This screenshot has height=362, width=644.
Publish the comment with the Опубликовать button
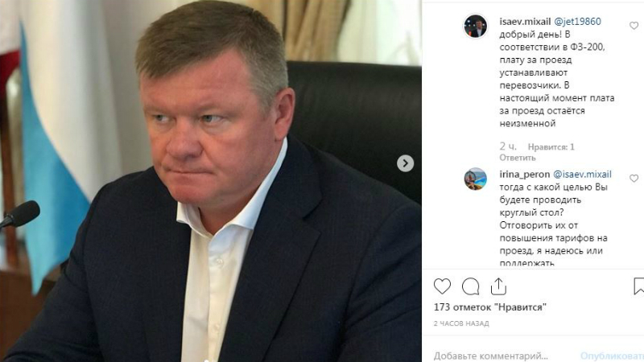[x=612, y=356]
